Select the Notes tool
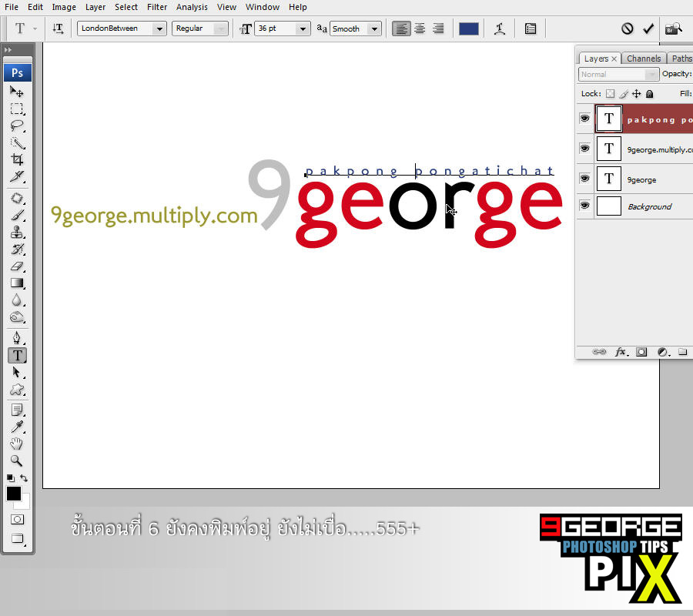The width and height of the screenshot is (693, 616). (17, 410)
